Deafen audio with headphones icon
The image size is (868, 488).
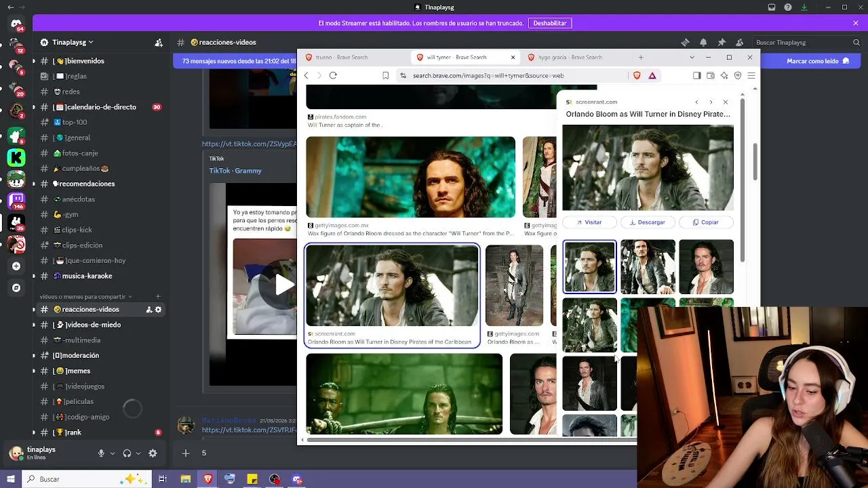tap(127, 453)
